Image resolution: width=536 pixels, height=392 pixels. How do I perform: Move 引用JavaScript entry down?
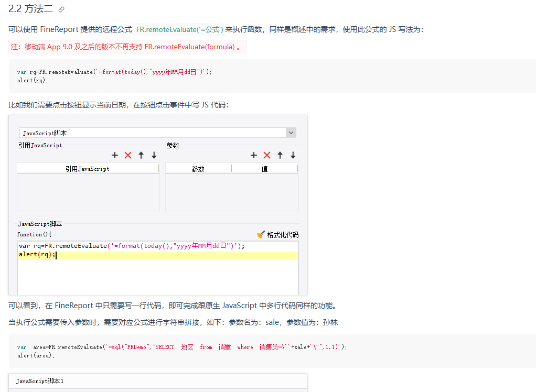[x=154, y=155]
